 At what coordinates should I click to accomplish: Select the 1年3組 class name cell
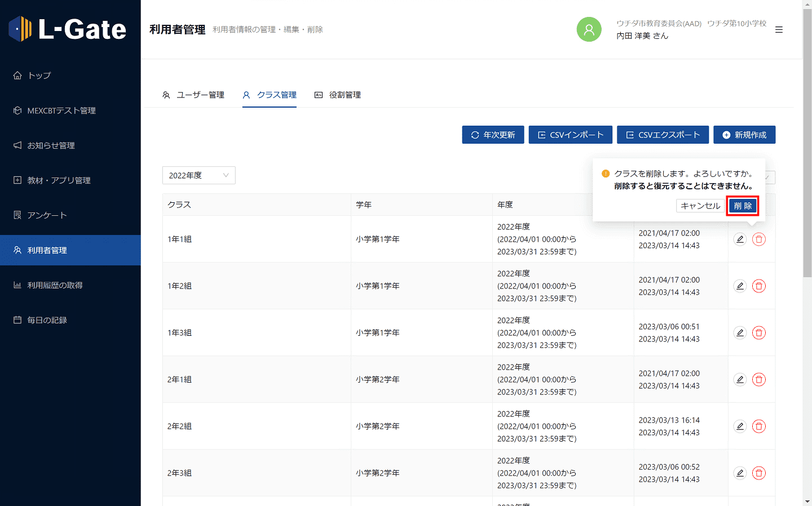(x=257, y=332)
